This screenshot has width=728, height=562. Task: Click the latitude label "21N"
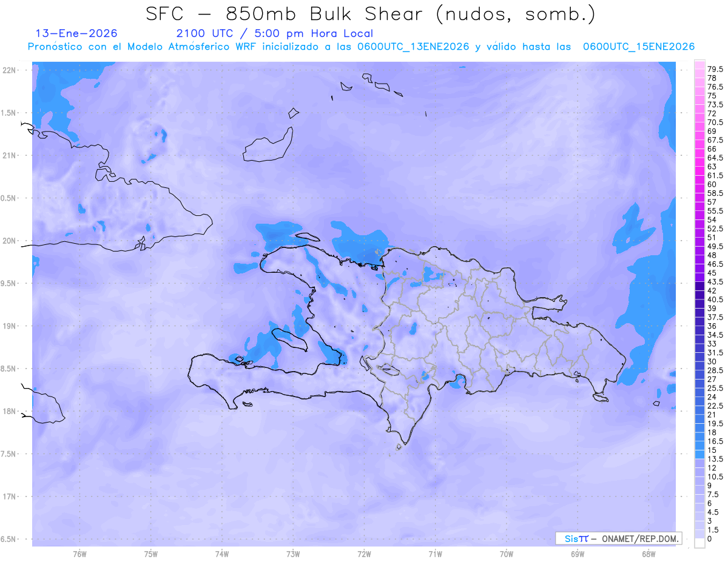pyautogui.click(x=10, y=155)
